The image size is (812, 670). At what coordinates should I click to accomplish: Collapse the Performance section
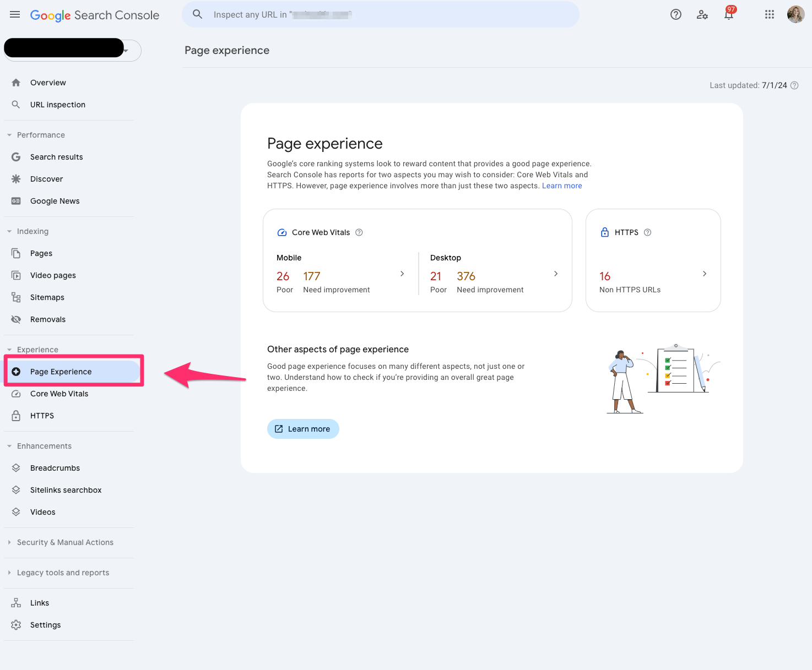pyautogui.click(x=9, y=135)
